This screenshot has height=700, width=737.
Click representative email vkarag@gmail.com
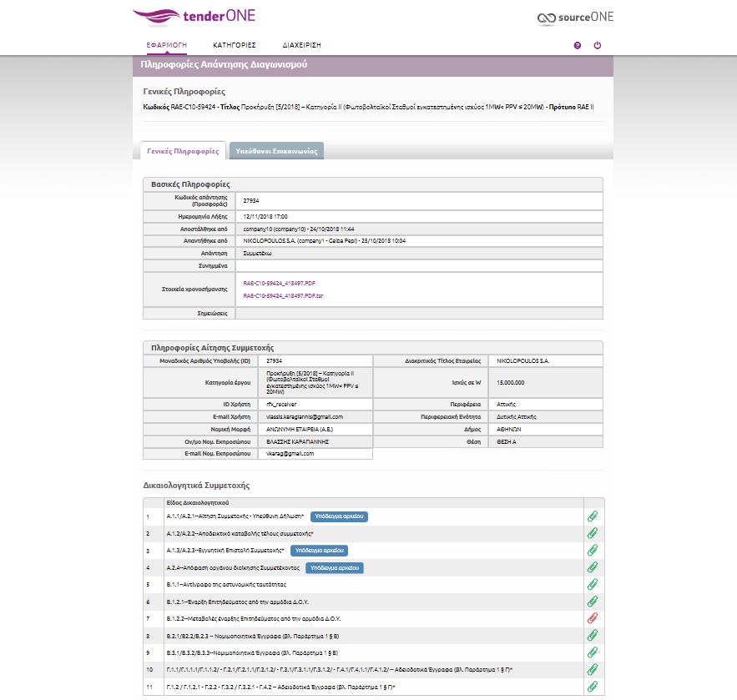click(x=290, y=454)
